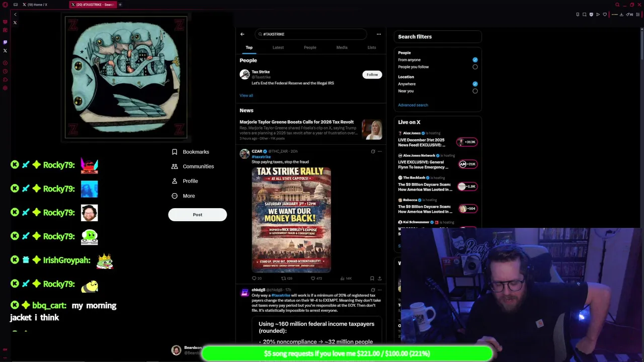Switch to the Lists tab

372,47
